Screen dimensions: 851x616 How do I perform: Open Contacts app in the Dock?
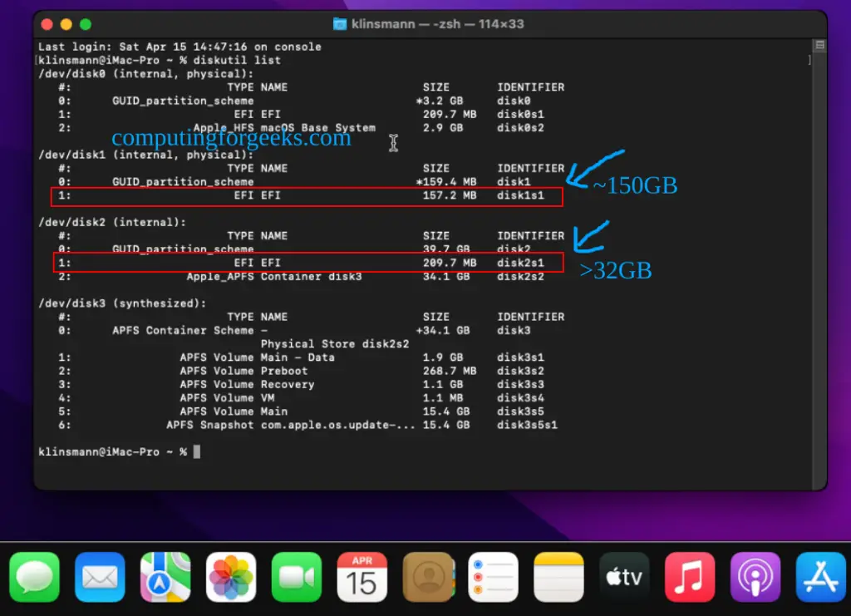(428, 577)
